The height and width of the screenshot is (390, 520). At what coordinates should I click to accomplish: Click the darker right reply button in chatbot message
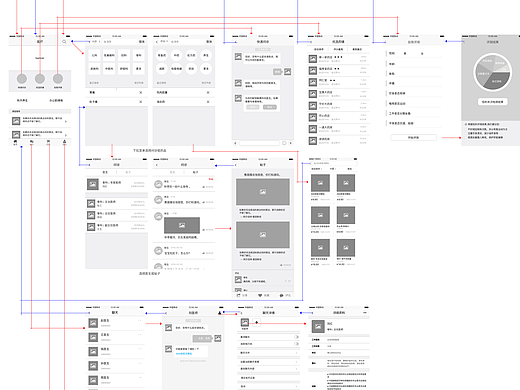click(x=270, y=107)
